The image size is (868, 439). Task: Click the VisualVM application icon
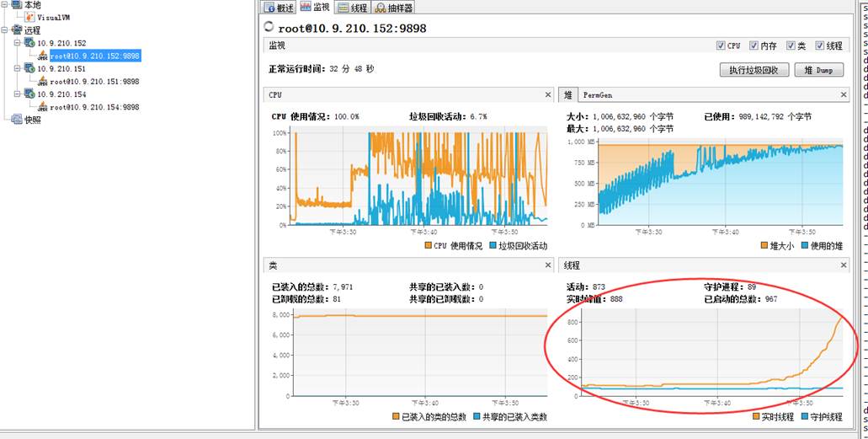(29, 17)
